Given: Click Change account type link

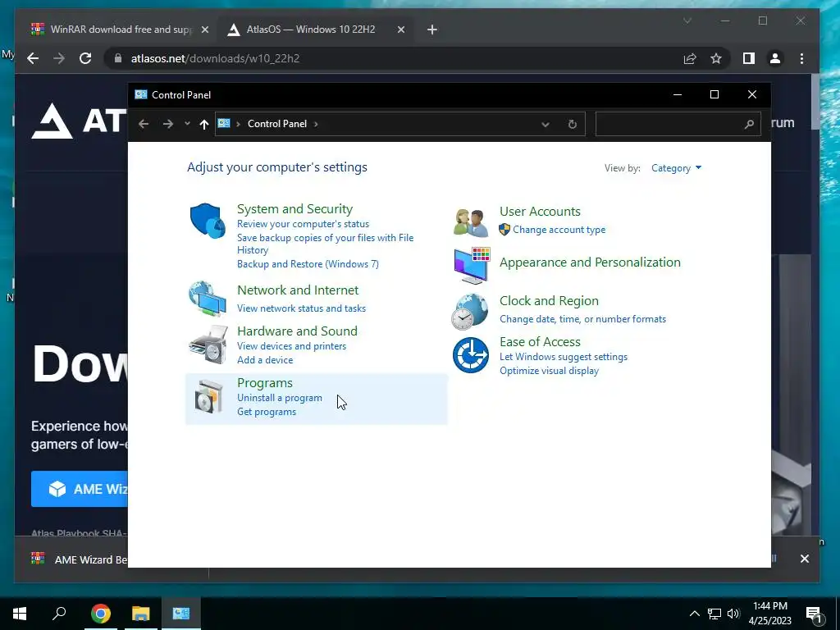Looking at the screenshot, I should 559,230.
